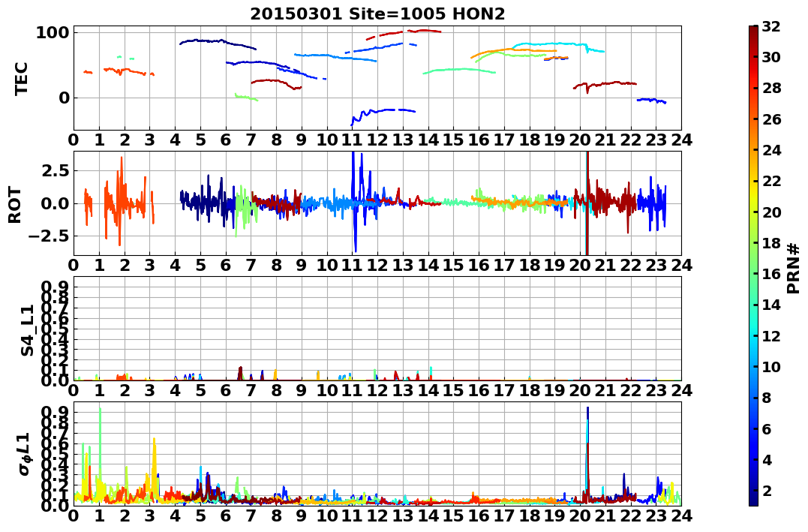The width and height of the screenshot is (808, 532).
Task: Click the 'S4_L1' y-axis label
Action: click(27, 330)
